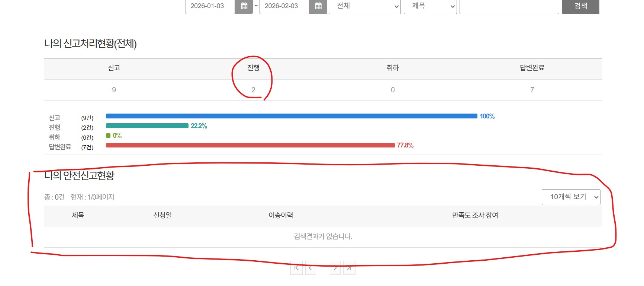Click the 신고 count value 9
Screen dimensions: 644x286
point(114,90)
